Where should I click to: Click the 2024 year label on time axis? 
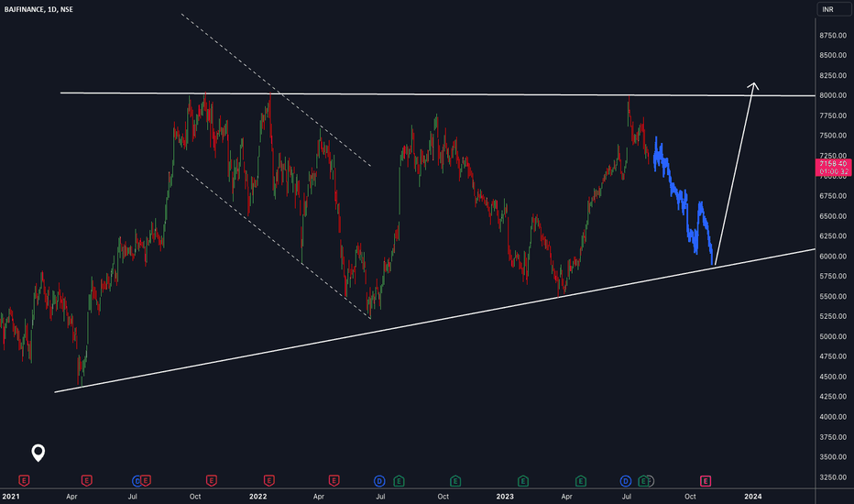(x=753, y=497)
